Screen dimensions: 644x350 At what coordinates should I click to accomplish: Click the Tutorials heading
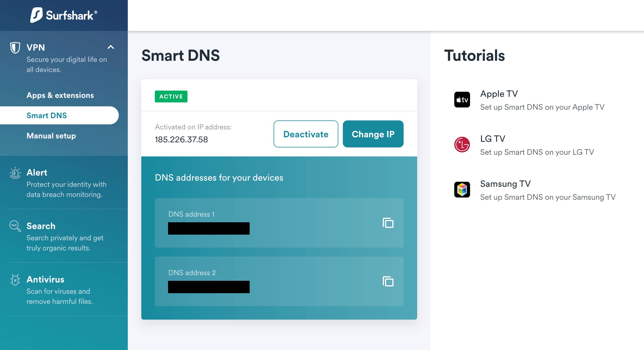coord(475,55)
